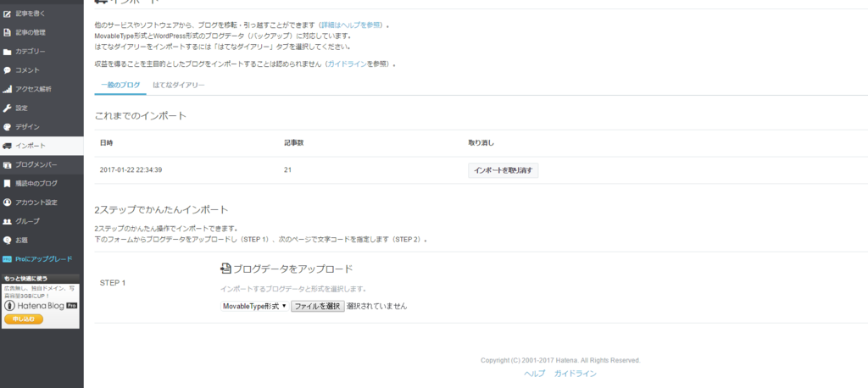Click Proにアップグレード link
This screenshot has width=868, height=388.
(44, 259)
